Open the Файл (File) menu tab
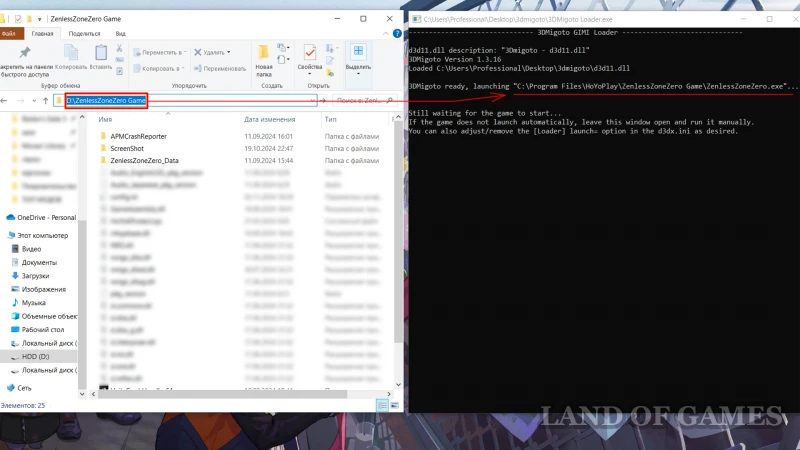The height and width of the screenshot is (450, 800). tap(9, 34)
